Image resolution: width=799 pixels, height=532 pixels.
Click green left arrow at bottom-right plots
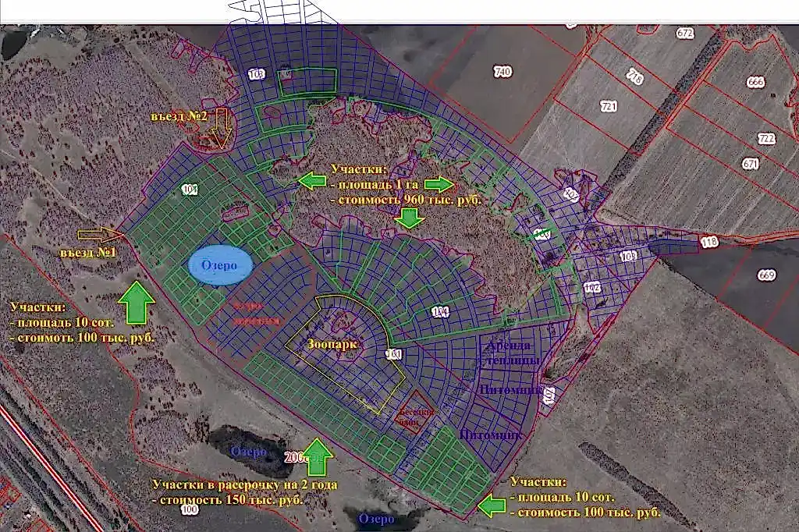pos(492,506)
